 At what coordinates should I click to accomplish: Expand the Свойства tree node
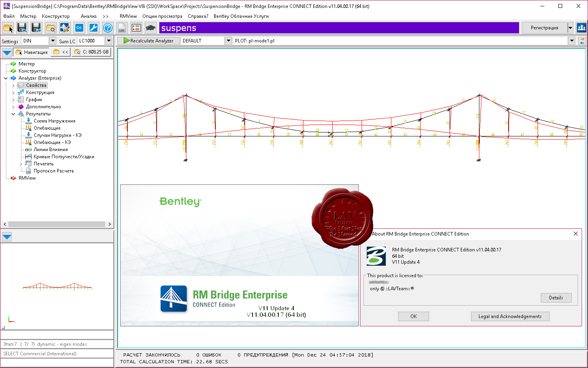coord(13,85)
